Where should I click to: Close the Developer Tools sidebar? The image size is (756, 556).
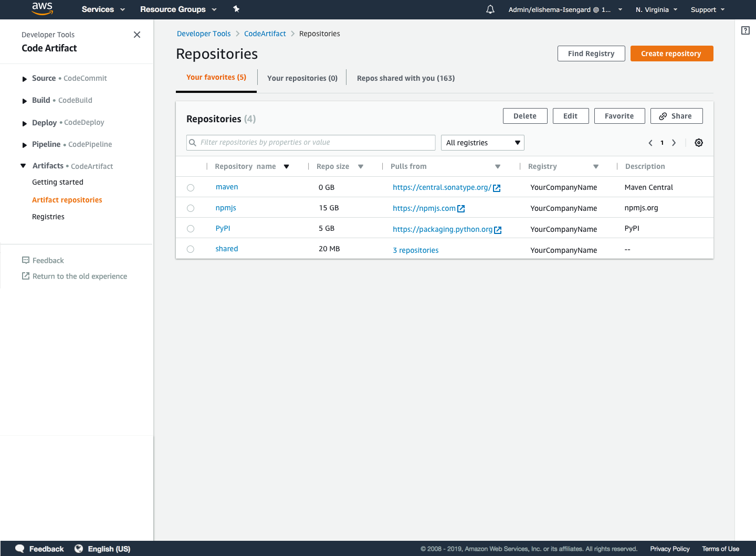[x=137, y=35]
